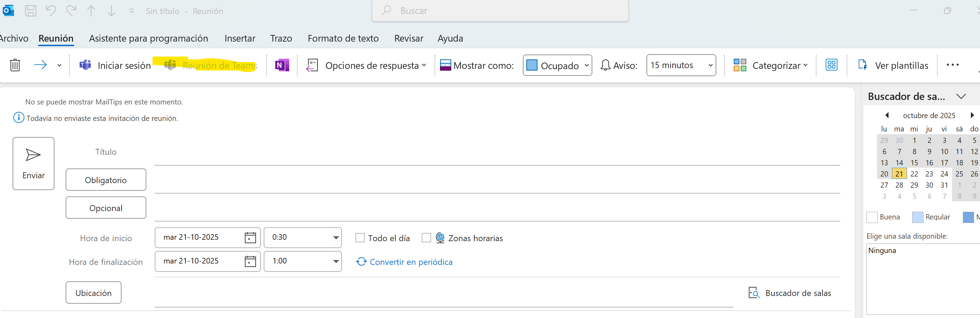
Task: Click the Save disk icon in title bar
Action: pyautogui.click(x=30, y=11)
